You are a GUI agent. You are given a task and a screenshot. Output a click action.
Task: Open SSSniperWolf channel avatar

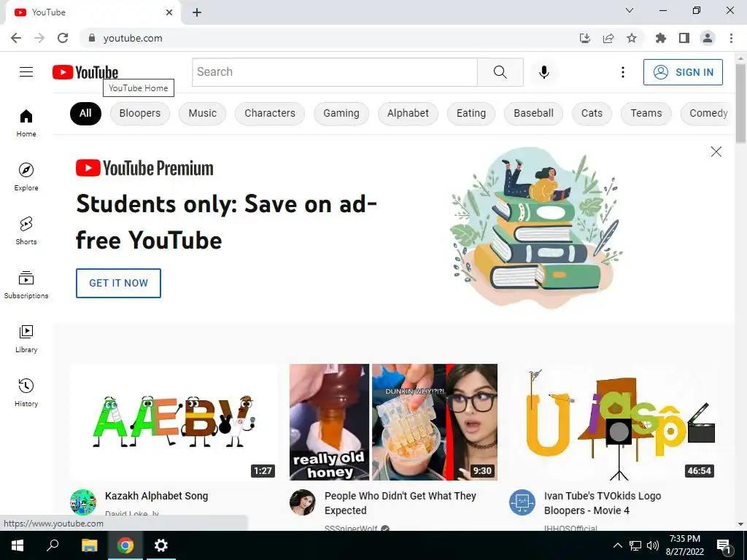[x=303, y=502]
